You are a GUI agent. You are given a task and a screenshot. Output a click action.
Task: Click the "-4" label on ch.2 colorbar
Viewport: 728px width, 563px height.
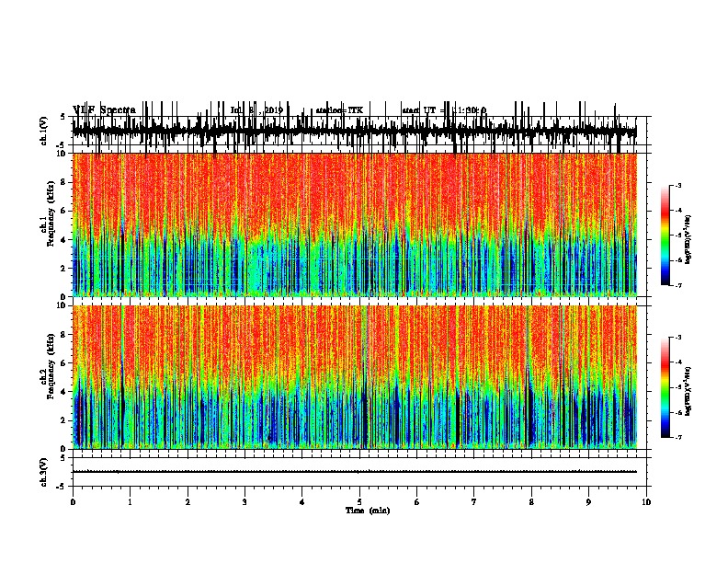[x=677, y=362]
